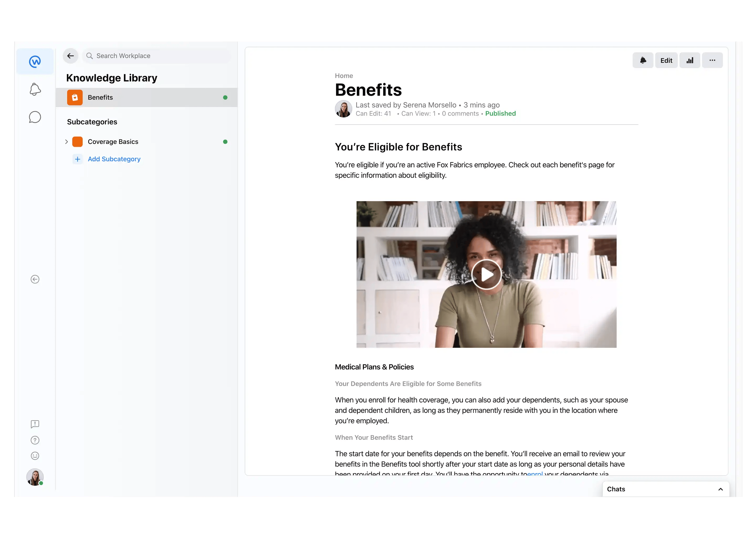Click the smiley face icon
Image resolution: width=756 pixels, height=538 pixels.
click(x=35, y=456)
